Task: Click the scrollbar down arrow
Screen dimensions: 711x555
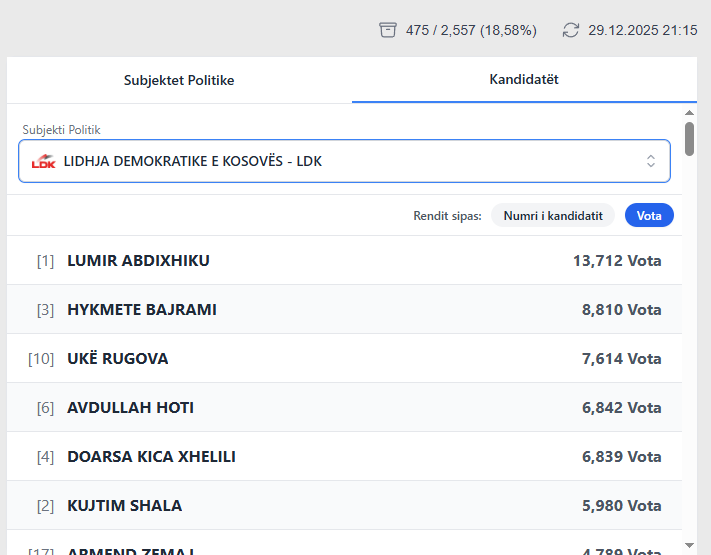Action: pos(689,545)
